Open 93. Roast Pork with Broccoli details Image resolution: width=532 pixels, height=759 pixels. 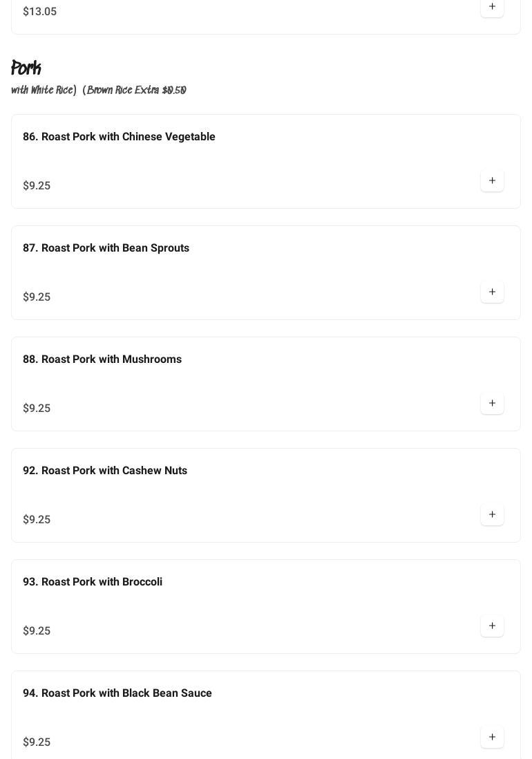click(93, 582)
